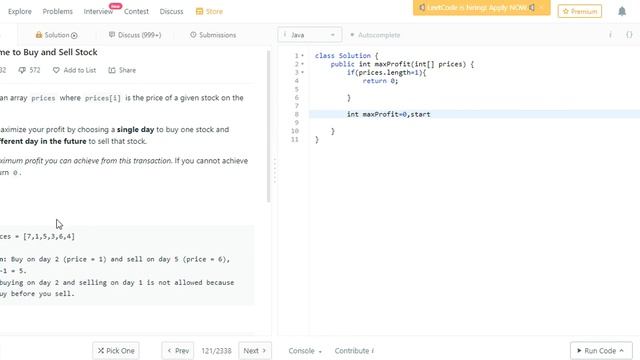Image resolution: width=640 pixels, height=360 pixels.
Task: Click the Discuss tab speech icon
Action: (112, 35)
